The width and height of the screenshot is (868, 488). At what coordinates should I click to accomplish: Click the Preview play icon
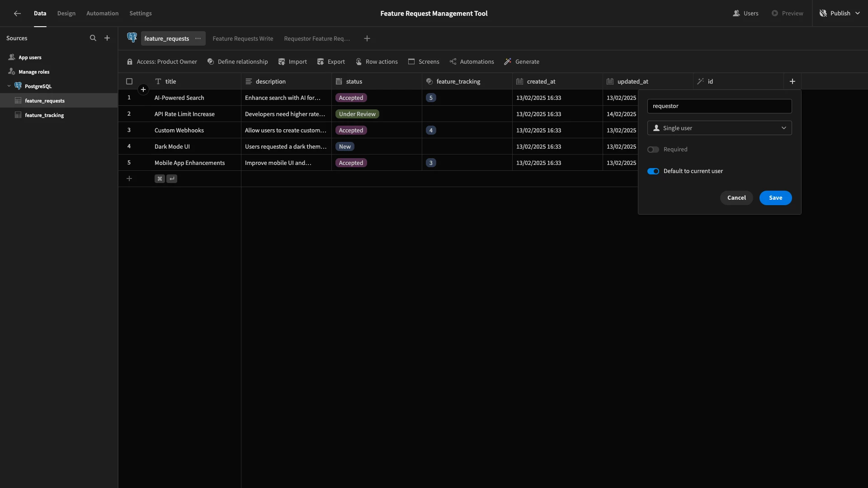(x=775, y=14)
